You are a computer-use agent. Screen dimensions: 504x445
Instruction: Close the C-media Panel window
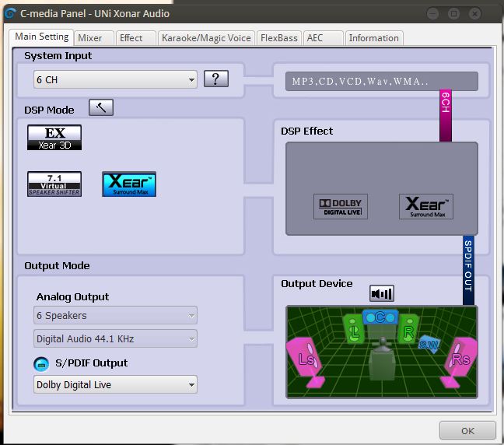click(x=474, y=13)
